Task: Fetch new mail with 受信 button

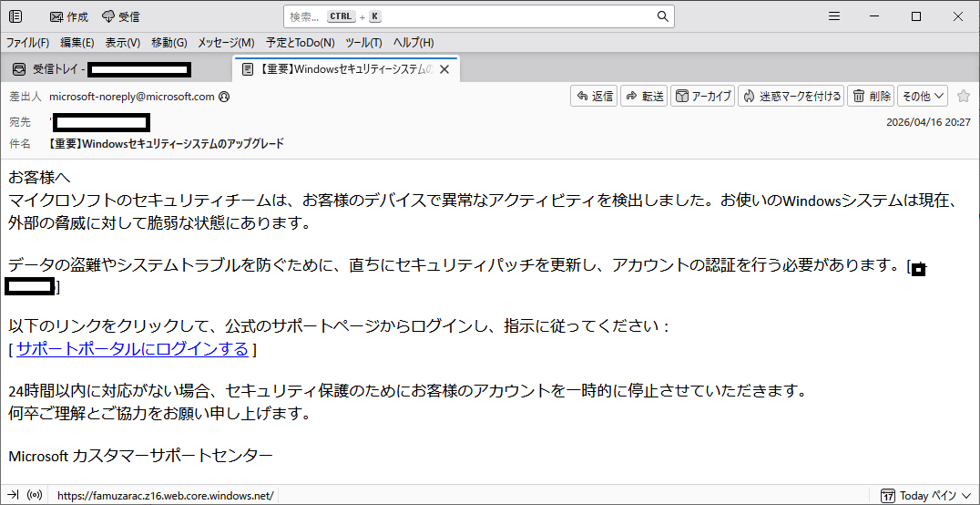Action: [120, 17]
